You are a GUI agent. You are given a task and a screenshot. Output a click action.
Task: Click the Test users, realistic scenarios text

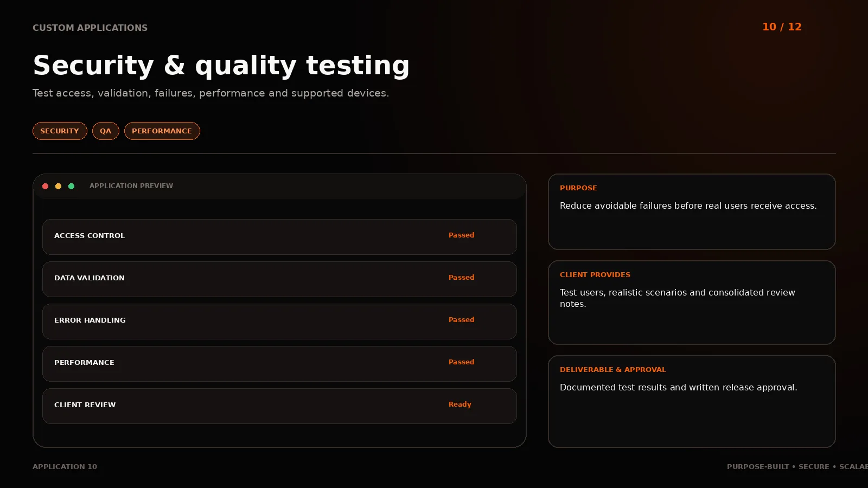(677, 298)
